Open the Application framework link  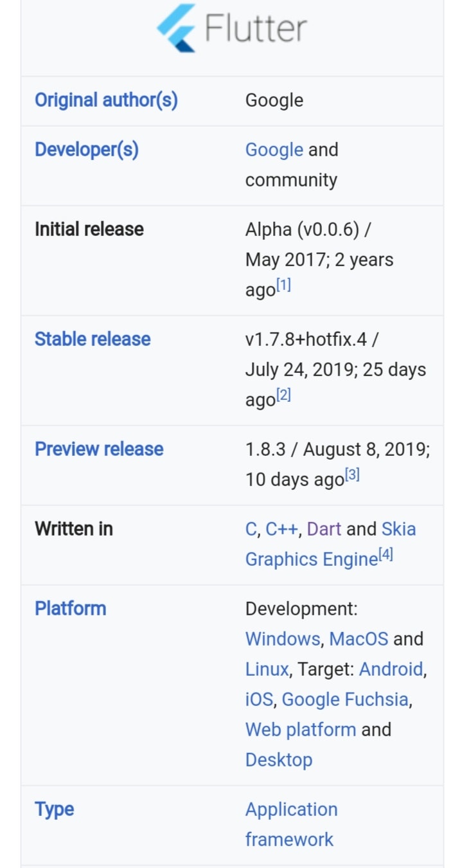(x=291, y=824)
